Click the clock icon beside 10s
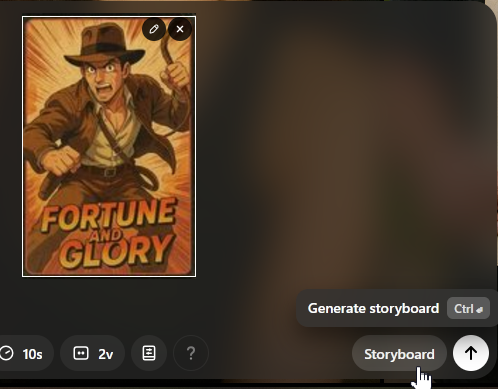 click(7, 353)
